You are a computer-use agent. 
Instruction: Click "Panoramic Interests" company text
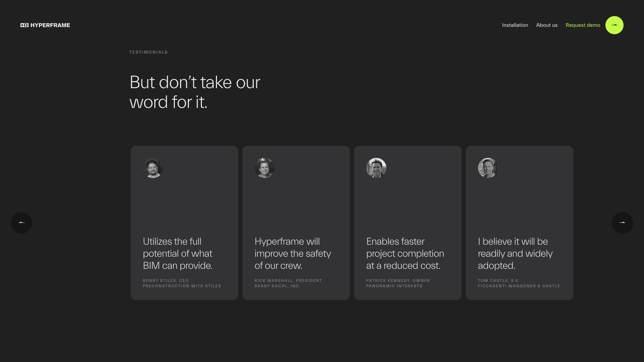[394, 286]
